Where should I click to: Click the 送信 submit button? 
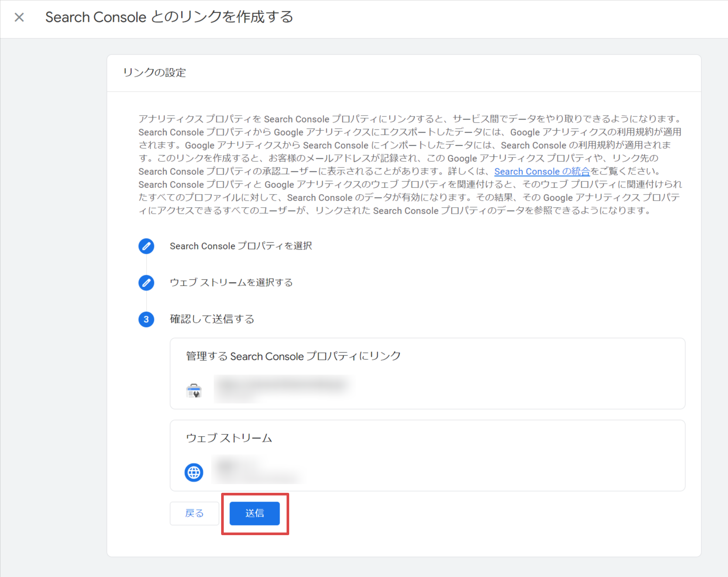pos(255,513)
